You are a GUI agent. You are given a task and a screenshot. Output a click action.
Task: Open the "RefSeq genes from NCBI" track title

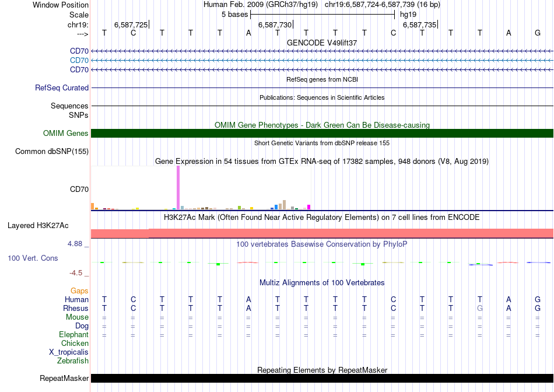coord(322,79)
